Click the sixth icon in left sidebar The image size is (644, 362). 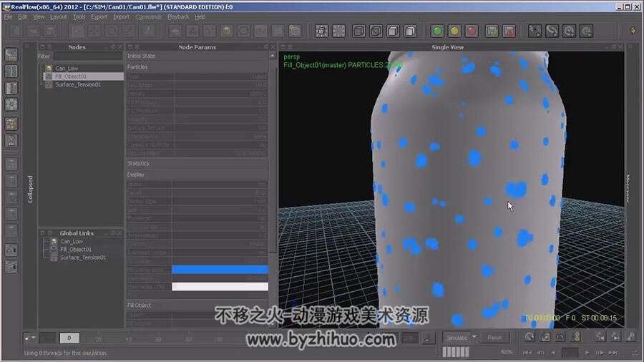coord(11,140)
